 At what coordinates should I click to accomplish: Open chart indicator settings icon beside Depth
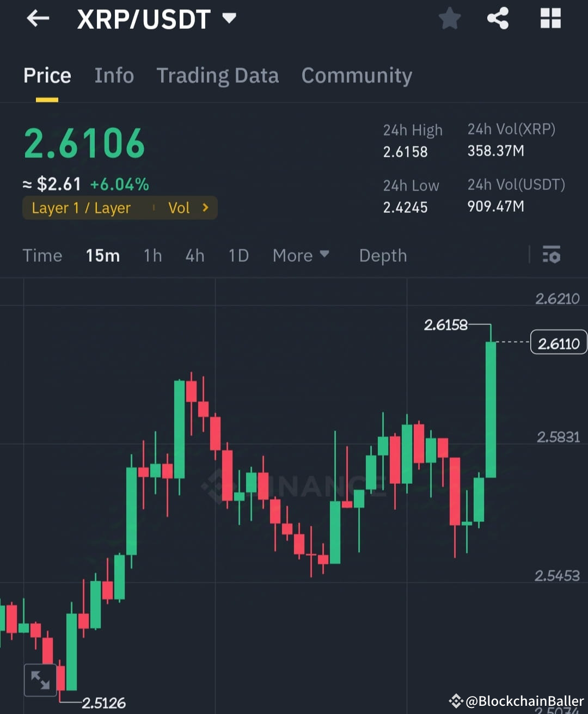(x=552, y=255)
